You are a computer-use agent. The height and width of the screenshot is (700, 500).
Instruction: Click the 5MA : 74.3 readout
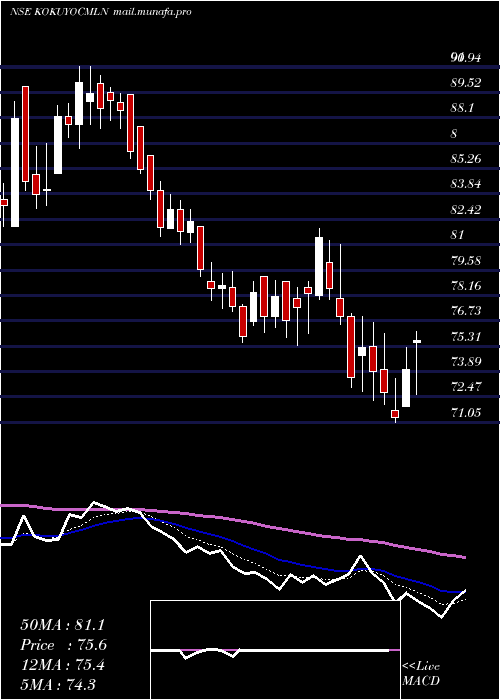pos(58,684)
